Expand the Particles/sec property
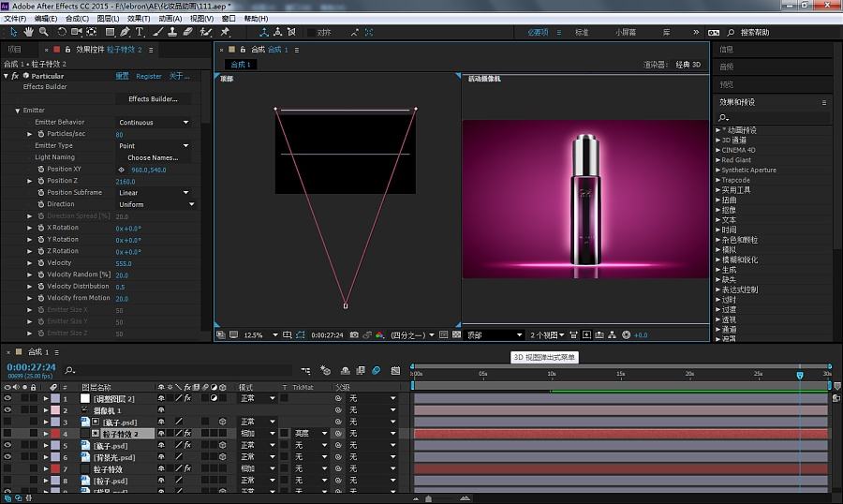Image resolution: width=843 pixels, height=504 pixels. coord(30,134)
